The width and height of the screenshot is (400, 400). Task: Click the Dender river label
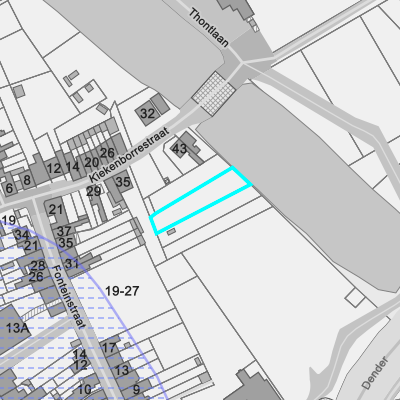[375, 373]
